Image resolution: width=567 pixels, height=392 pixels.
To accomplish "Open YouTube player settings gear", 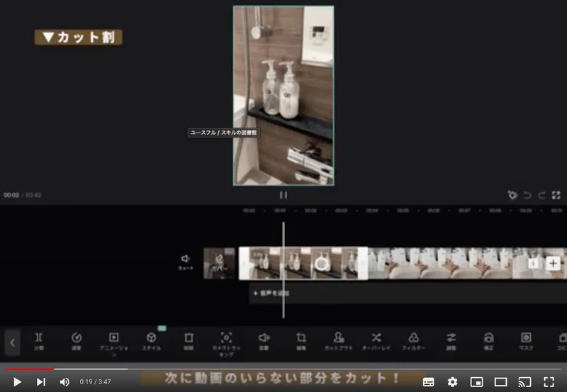I will click(x=452, y=382).
